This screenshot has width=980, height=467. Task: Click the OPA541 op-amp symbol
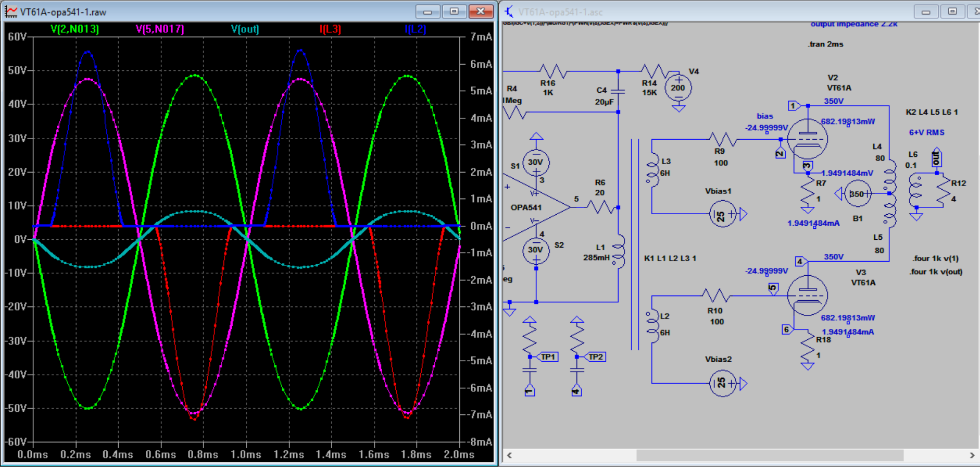[x=537, y=207]
